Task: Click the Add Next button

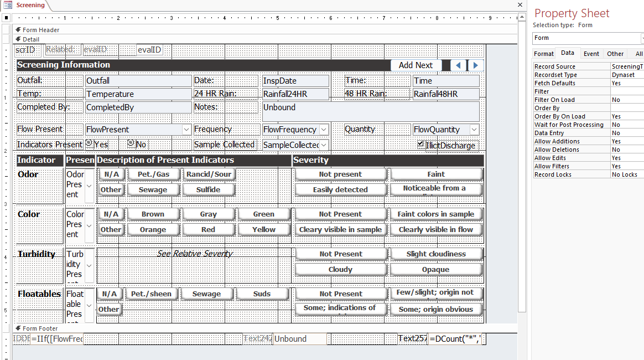Action: pyautogui.click(x=416, y=65)
